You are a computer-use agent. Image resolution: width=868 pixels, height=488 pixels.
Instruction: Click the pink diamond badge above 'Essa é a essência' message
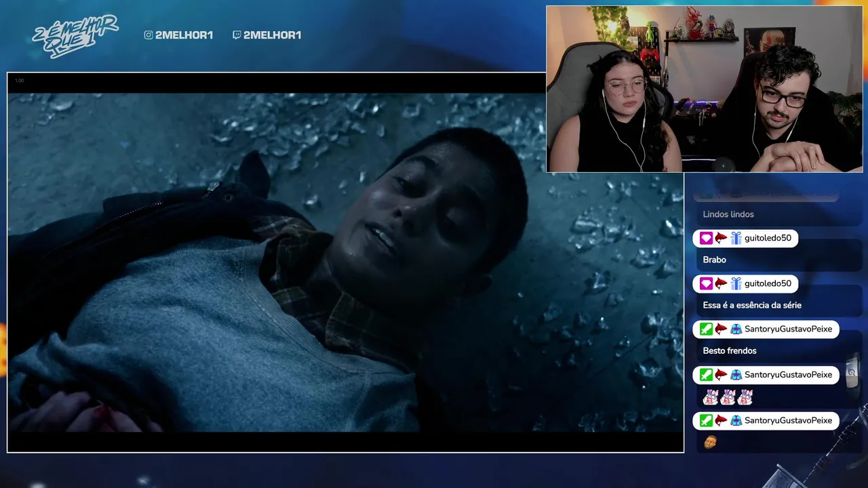[x=706, y=284]
